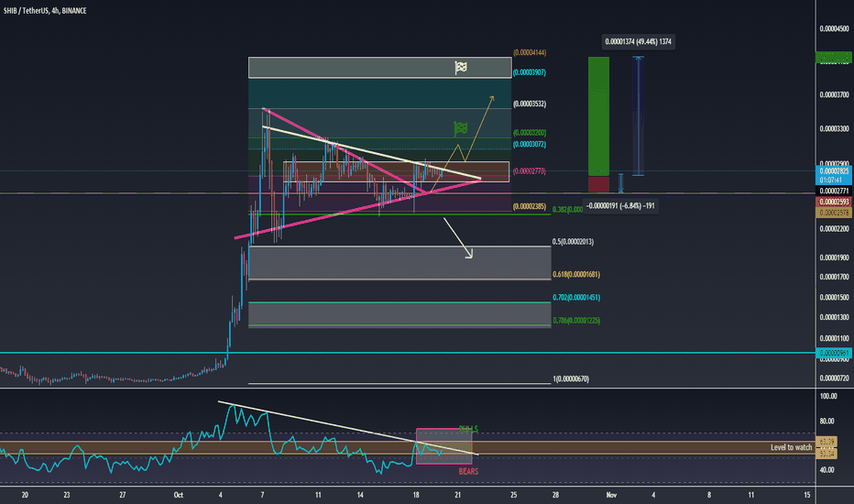Image resolution: width=854 pixels, height=504 pixels.
Task: Click the 0.00001700 price axis label
Action: point(835,277)
